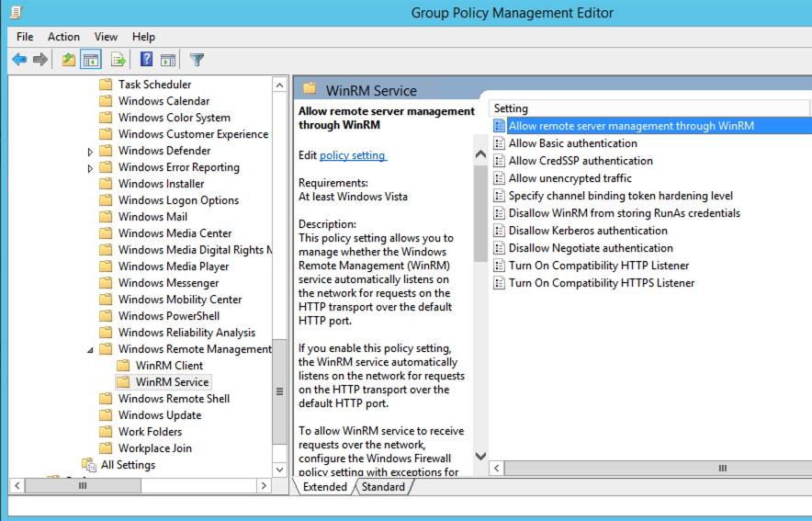Click the tree pane's scroll down arrow
The width and height of the screenshot is (812, 521).
point(280,469)
